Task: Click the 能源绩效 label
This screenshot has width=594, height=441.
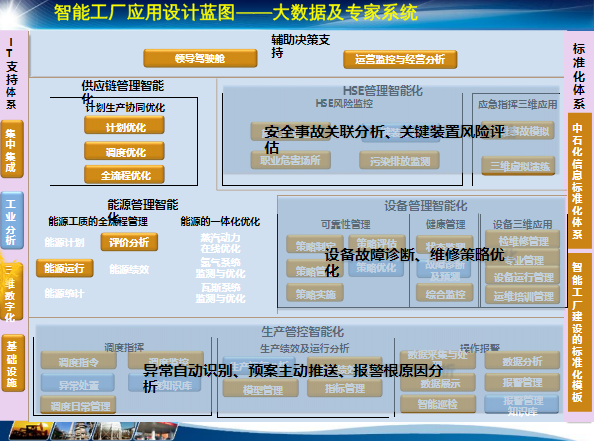Action: tap(129, 269)
